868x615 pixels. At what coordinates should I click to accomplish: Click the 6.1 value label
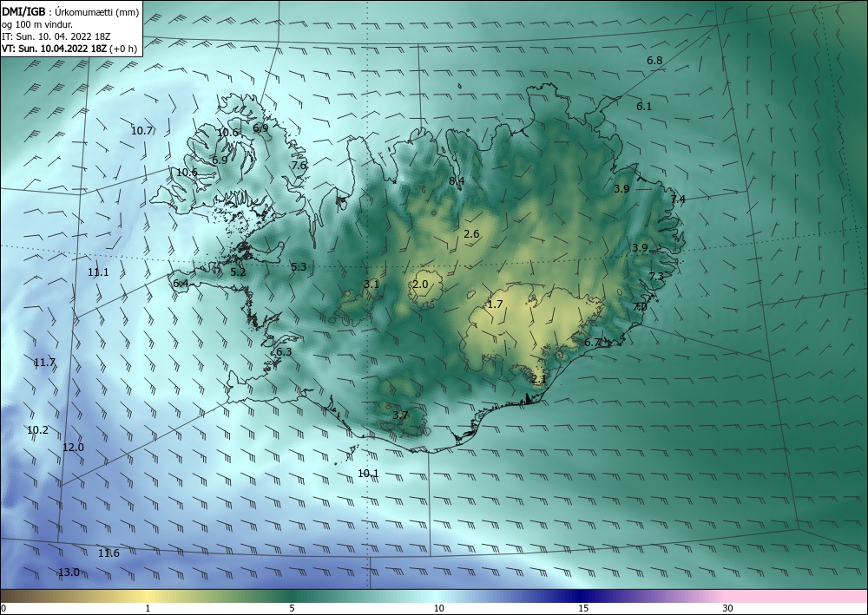click(x=644, y=107)
